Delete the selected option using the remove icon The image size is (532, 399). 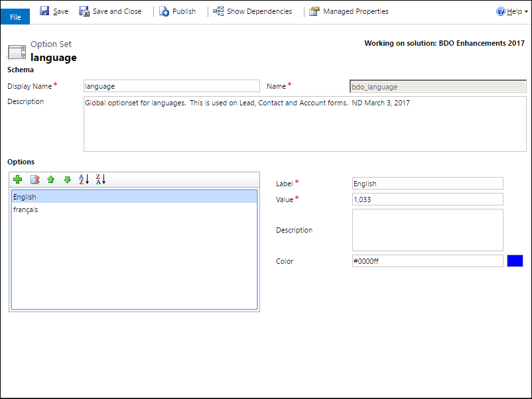(34, 179)
